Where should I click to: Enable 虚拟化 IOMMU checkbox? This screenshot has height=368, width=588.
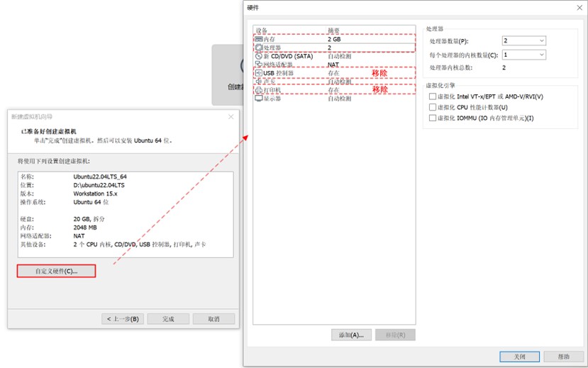(x=433, y=118)
